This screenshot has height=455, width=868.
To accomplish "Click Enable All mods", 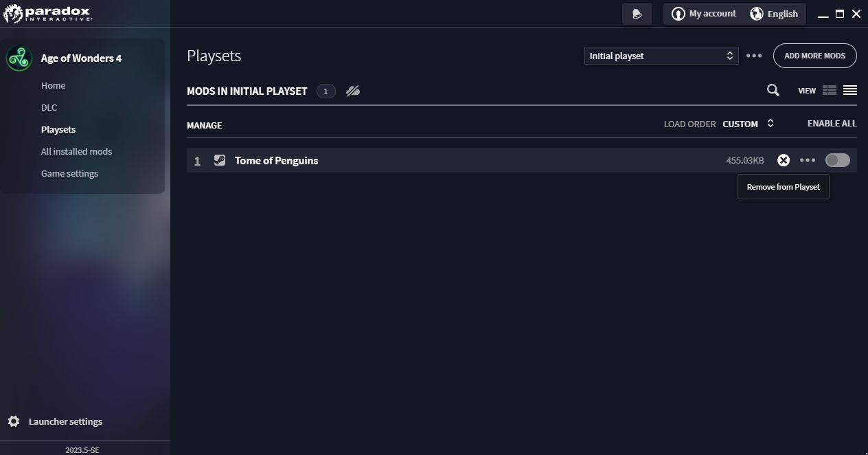I will [832, 124].
